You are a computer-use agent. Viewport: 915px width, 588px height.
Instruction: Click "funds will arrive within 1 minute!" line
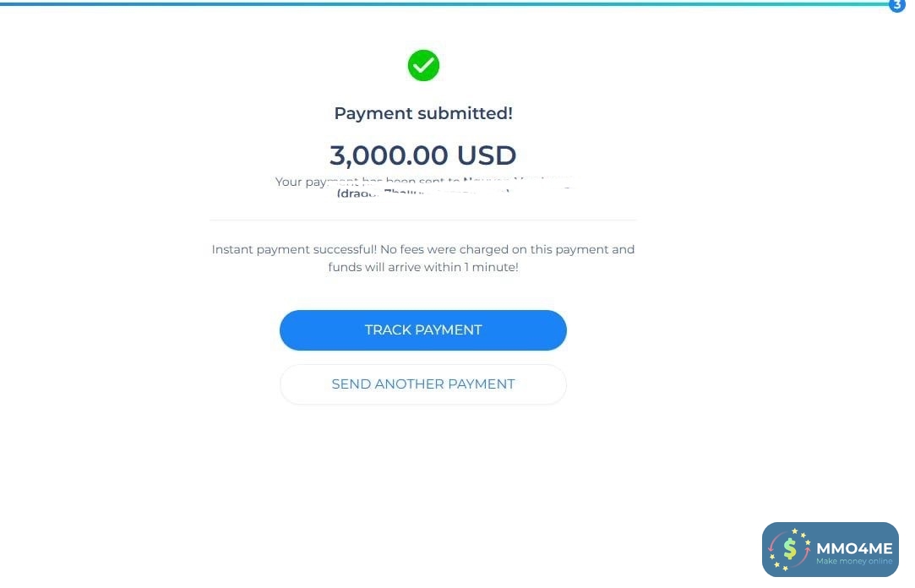point(423,267)
